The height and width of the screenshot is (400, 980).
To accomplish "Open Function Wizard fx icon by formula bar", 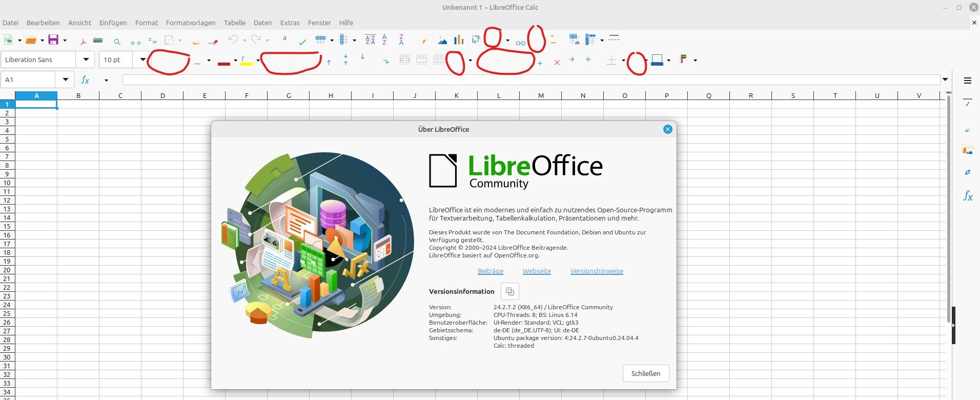I will click(86, 80).
